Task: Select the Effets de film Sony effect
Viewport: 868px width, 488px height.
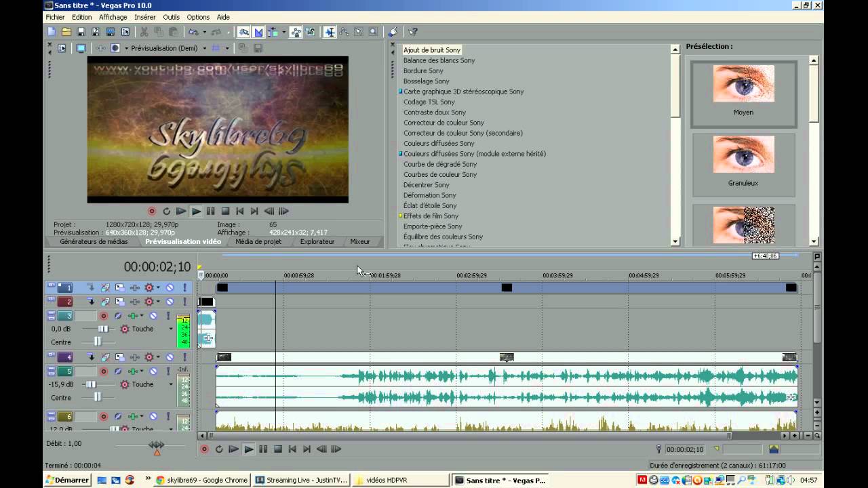Action: point(431,216)
